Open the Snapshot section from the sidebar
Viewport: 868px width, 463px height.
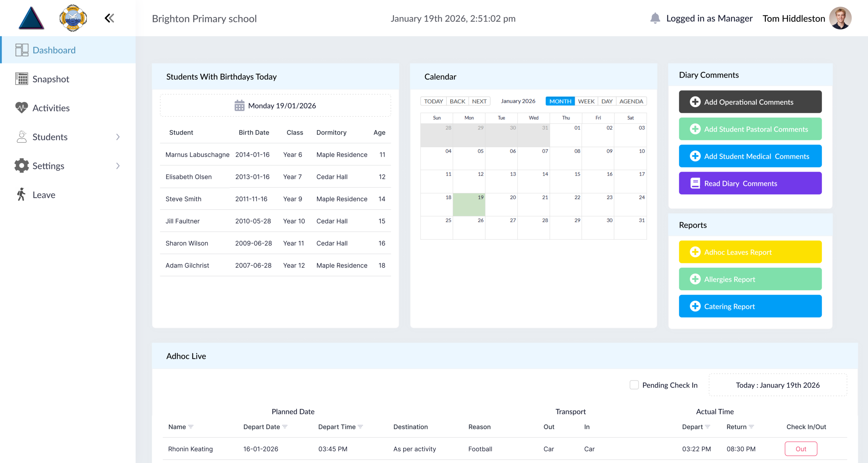(52, 79)
